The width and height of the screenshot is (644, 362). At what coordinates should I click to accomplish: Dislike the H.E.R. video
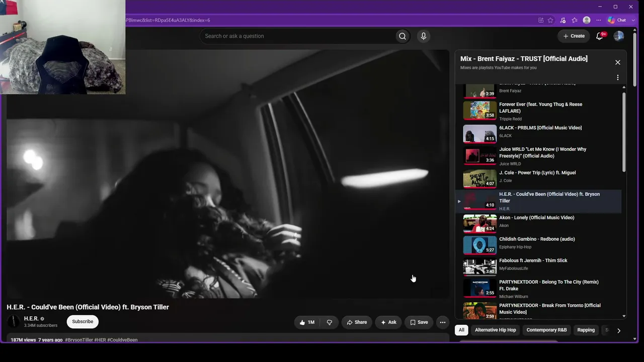(x=330, y=322)
